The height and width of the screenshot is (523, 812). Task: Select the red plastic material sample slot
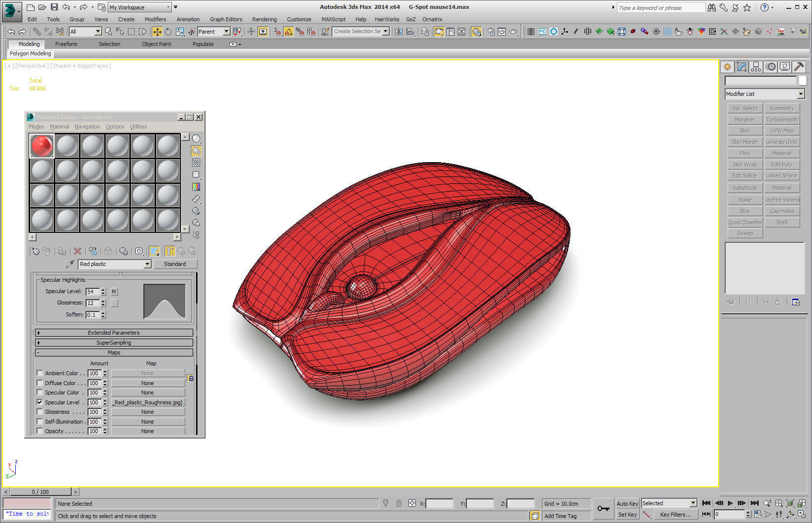click(x=42, y=146)
